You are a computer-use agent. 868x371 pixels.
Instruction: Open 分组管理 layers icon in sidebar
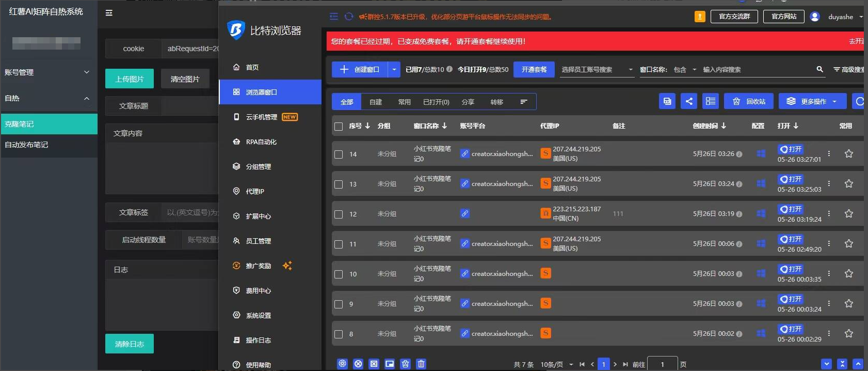(236, 166)
